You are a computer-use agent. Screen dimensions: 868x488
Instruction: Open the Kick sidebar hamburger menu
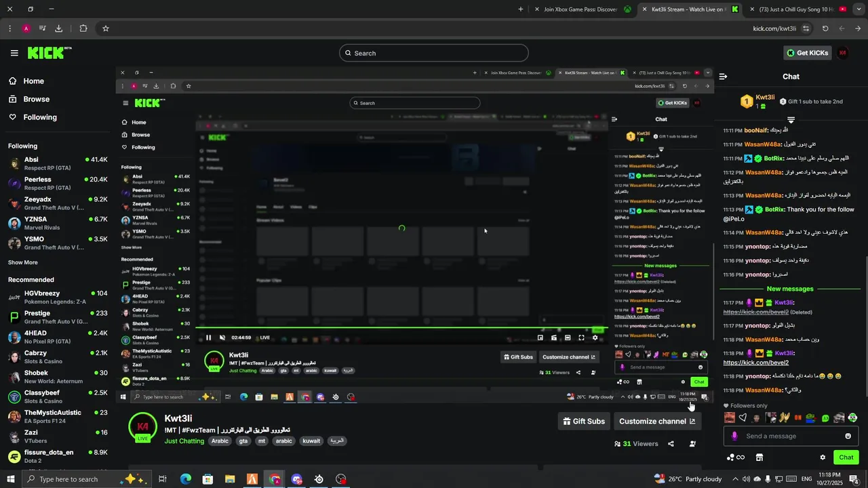[x=14, y=53]
